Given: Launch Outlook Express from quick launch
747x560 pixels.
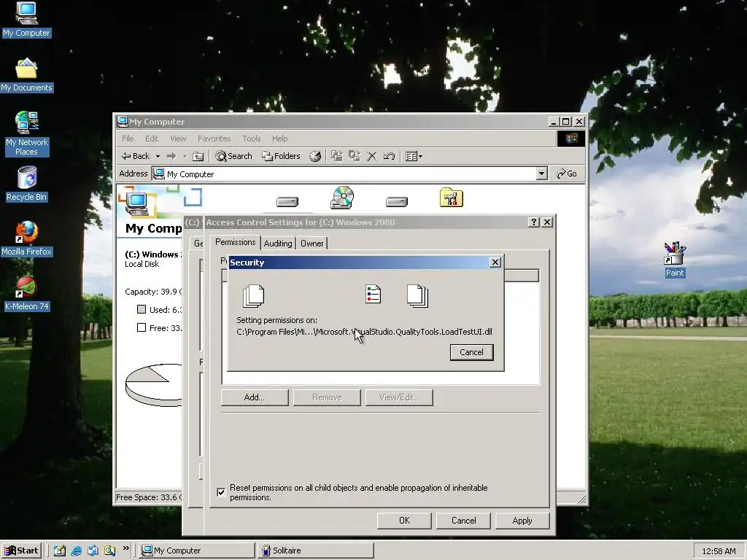Looking at the screenshot, I should 93,551.
